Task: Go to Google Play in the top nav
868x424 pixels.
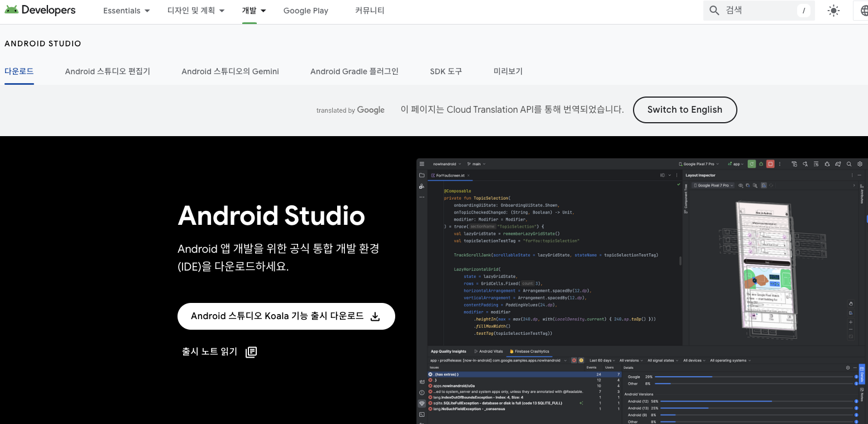Action: click(x=306, y=11)
